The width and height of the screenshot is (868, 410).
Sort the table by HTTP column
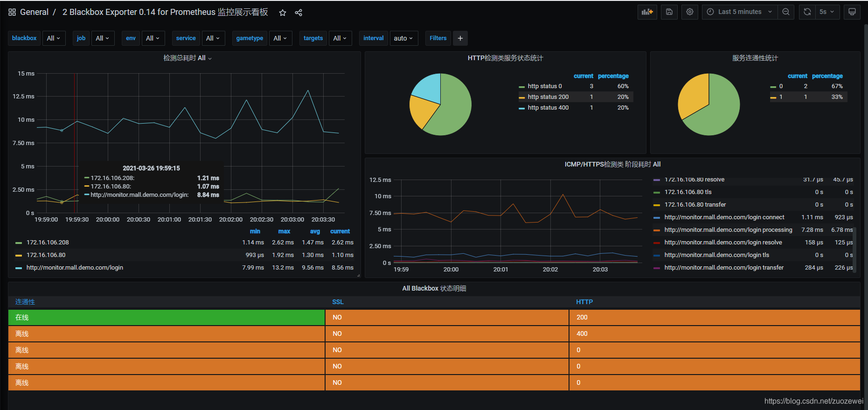[584, 302]
